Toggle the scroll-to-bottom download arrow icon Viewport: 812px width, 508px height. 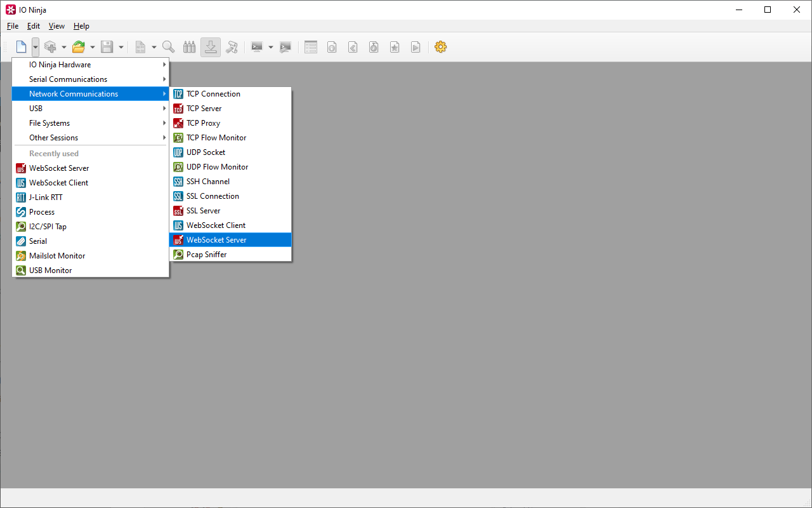[x=211, y=47]
